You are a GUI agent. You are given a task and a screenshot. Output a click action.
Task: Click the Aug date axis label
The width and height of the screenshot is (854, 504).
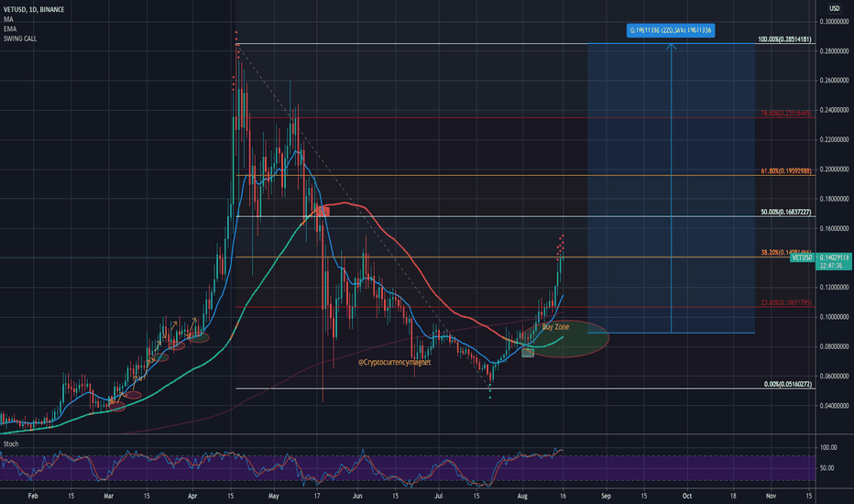pos(522,496)
